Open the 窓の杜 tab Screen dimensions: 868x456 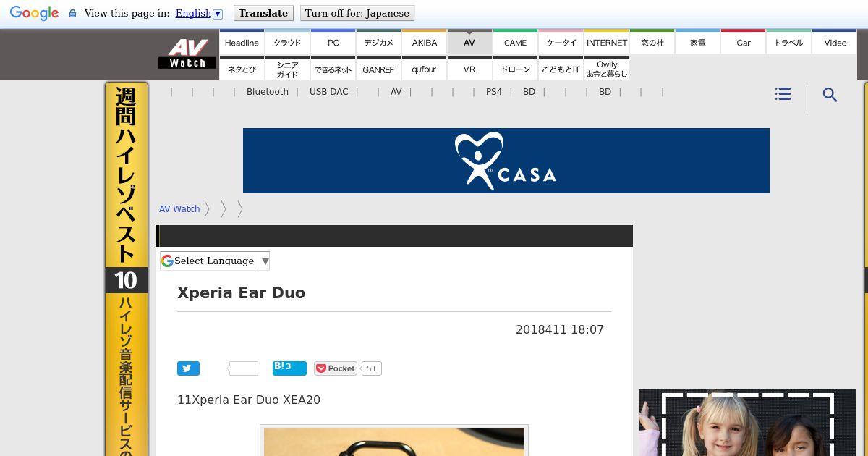point(652,42)
